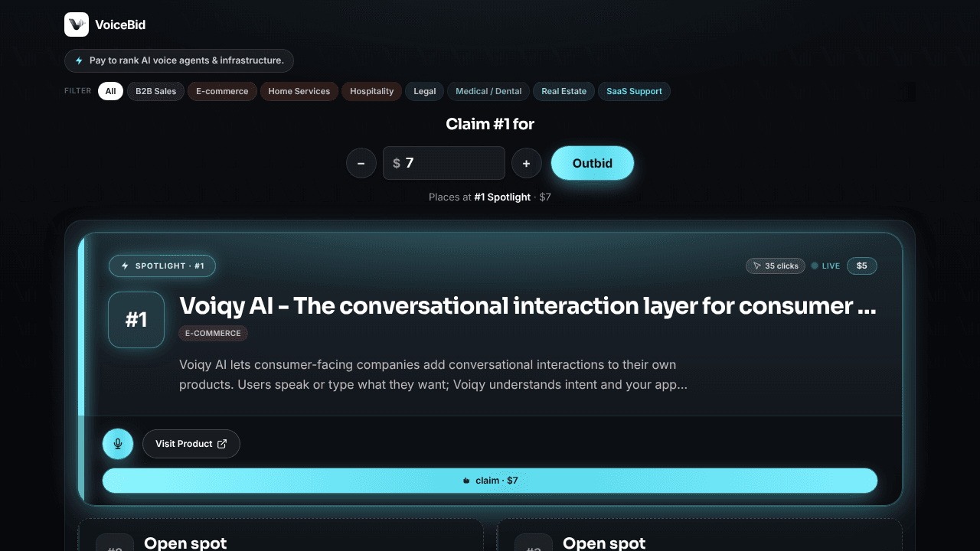Click the Voiqy AI listing title

[528, 306]
